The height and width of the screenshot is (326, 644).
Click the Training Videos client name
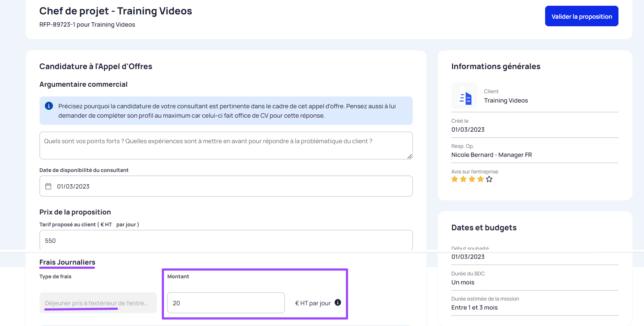pyautogui.click(x=506, y=100)
